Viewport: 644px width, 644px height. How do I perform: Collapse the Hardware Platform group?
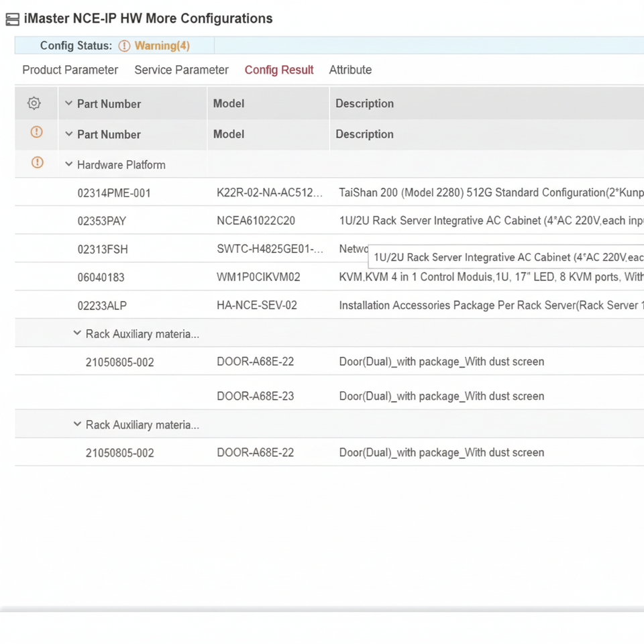pyautogui.click(x=69, y=164)
